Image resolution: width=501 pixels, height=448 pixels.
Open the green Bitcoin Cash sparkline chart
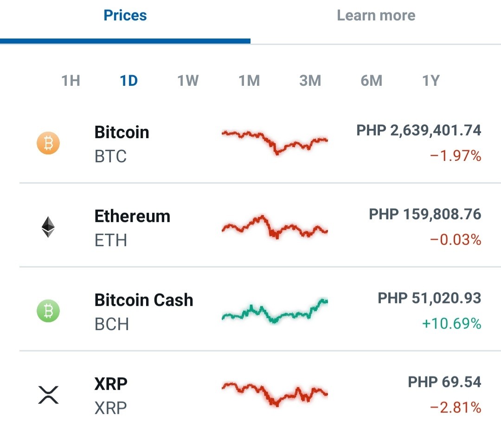pyautogui.click(x=275, y=311)
